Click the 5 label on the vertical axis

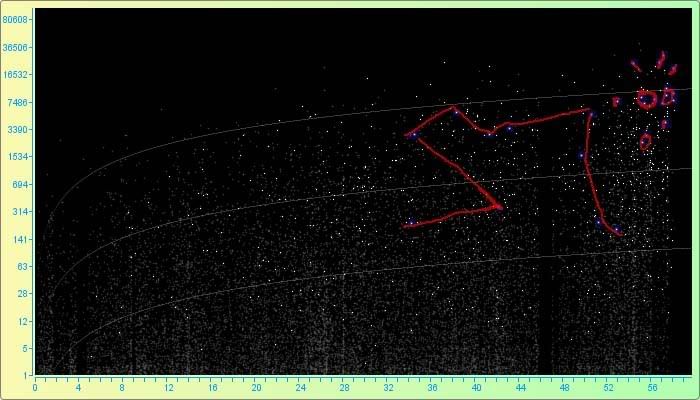click(x=25, y=349)
